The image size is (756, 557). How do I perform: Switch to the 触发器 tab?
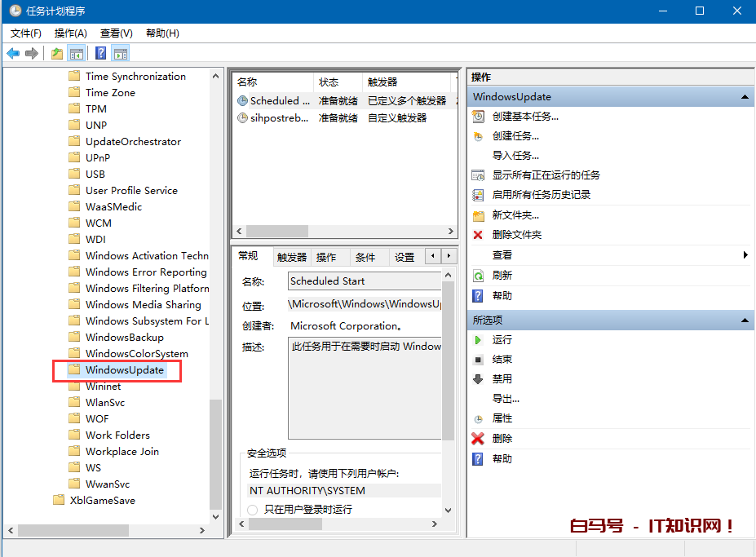click(291, 257)
